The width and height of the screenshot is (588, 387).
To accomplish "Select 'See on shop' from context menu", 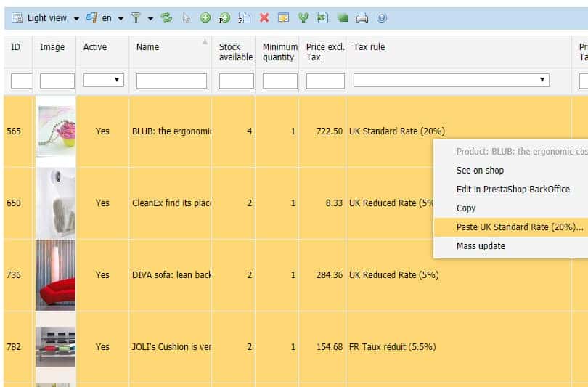I will coord(480,171).
